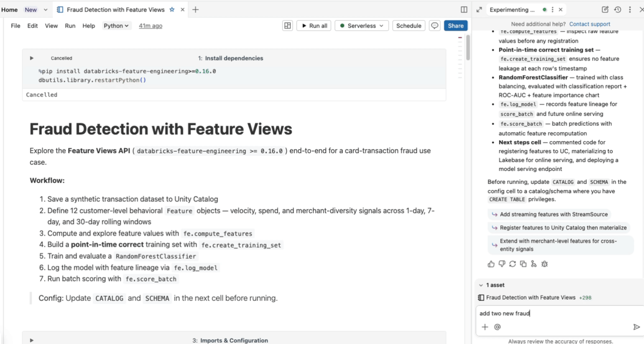The image size is (644, 344).
Task: Open the Fraud Detection with Feature Views asset
Action: click(x=530, y=297)
